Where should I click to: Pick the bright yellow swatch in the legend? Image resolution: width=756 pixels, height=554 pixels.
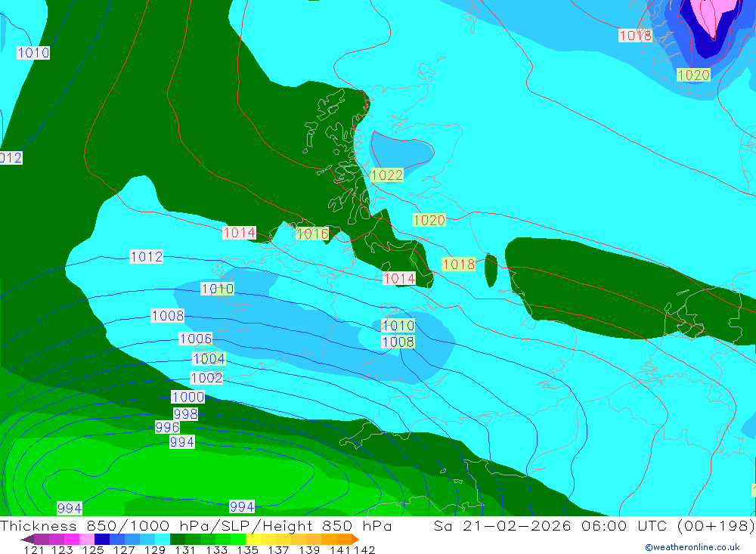pyautogui.click(x=253, y=539)
